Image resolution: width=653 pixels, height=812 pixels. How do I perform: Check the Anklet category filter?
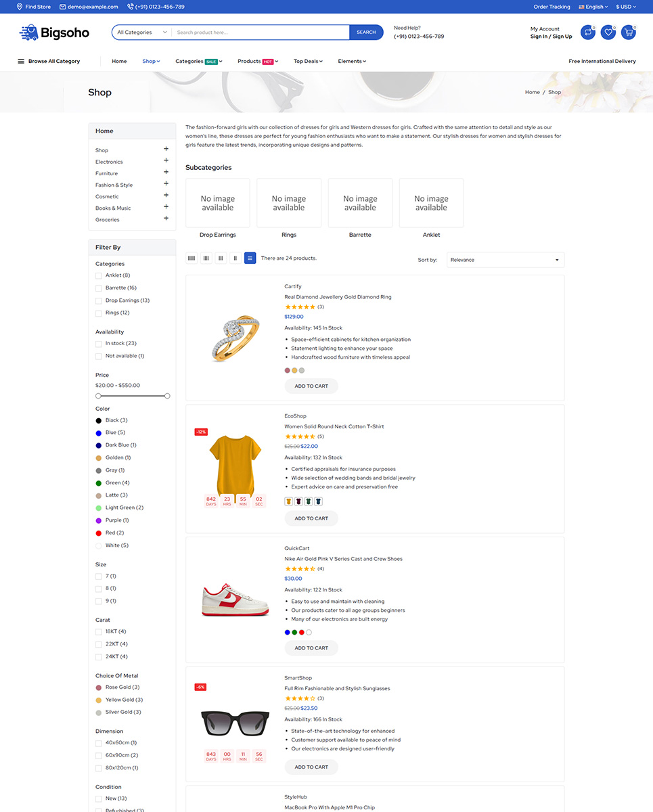pyautogui.click(x=99, y=275)
